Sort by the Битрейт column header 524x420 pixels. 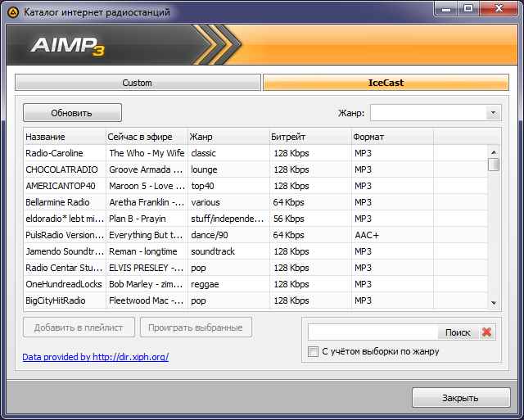tap(310, 137)
